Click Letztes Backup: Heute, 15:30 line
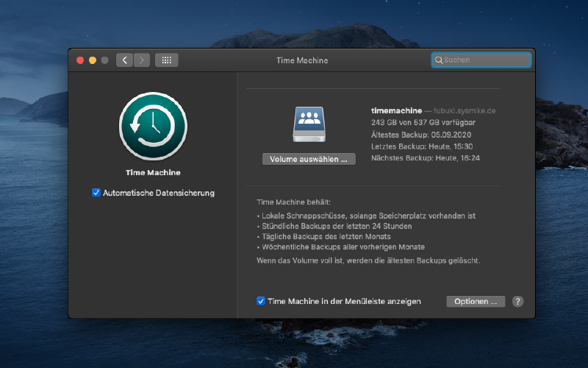Viewport: 588px width, 368px height. (x=422, y=146)
